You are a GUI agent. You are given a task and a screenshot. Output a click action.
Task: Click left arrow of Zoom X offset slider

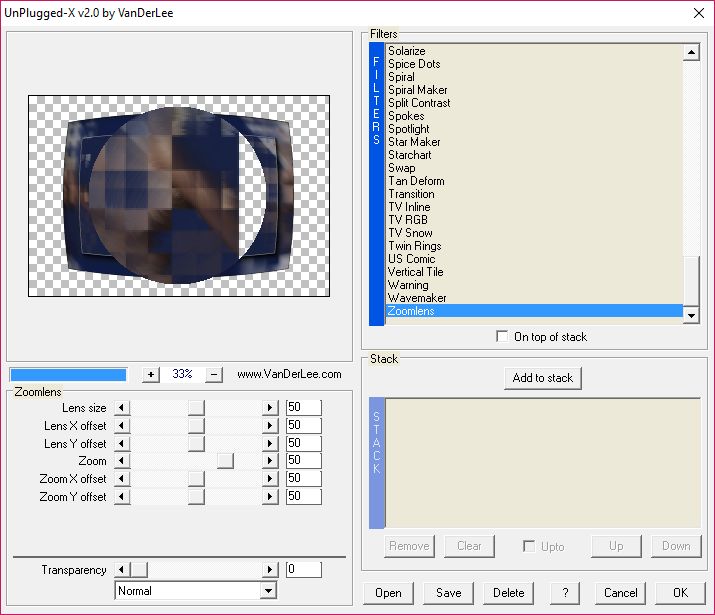(122, 478)
